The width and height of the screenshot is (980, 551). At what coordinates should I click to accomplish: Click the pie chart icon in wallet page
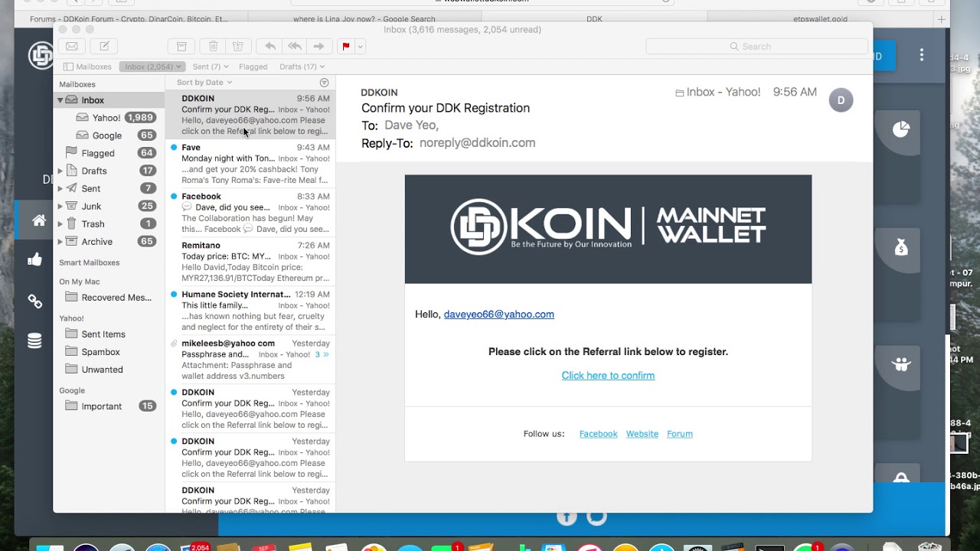click(901, 130)
